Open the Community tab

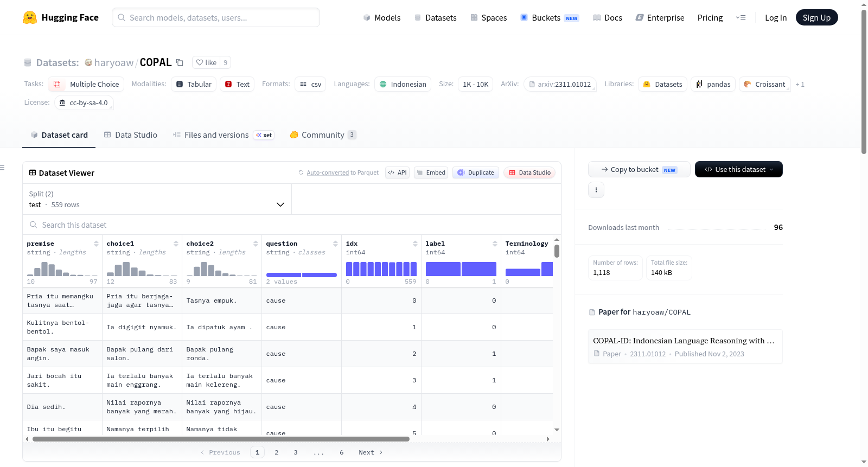pyautogui.click(x=323, y=135)
